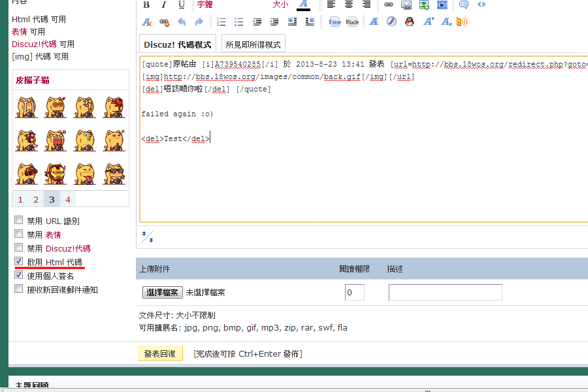Insert a hyperlink
This screenshot has height=392, width=588.
point(389,5)
